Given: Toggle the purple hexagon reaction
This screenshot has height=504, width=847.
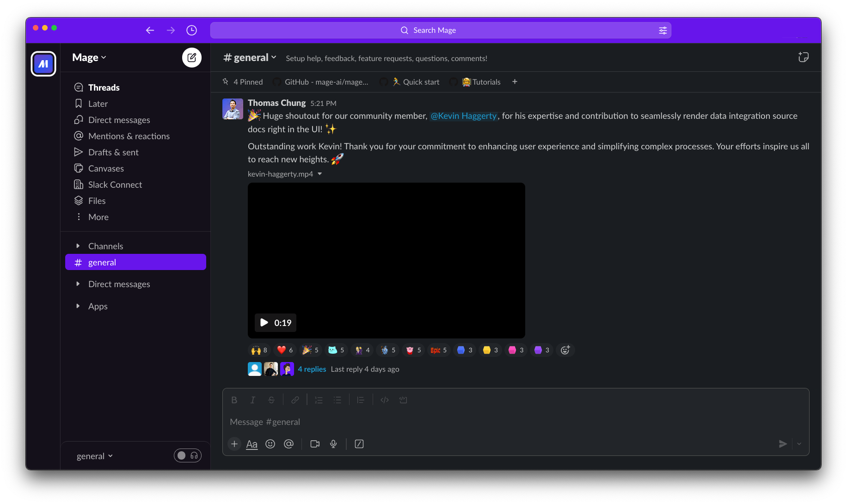Looking at the screenshot, I should 541,350.
